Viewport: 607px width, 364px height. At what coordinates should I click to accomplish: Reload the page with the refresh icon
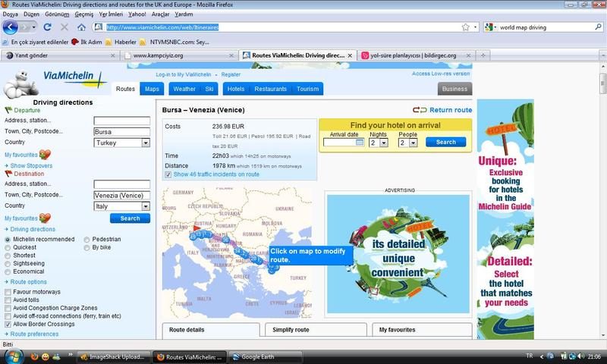[47, 27]
